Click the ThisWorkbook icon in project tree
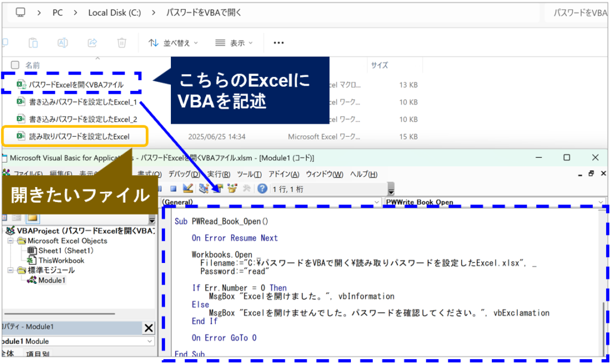Screen dimensions: 612x364 (x=32, y=260)
